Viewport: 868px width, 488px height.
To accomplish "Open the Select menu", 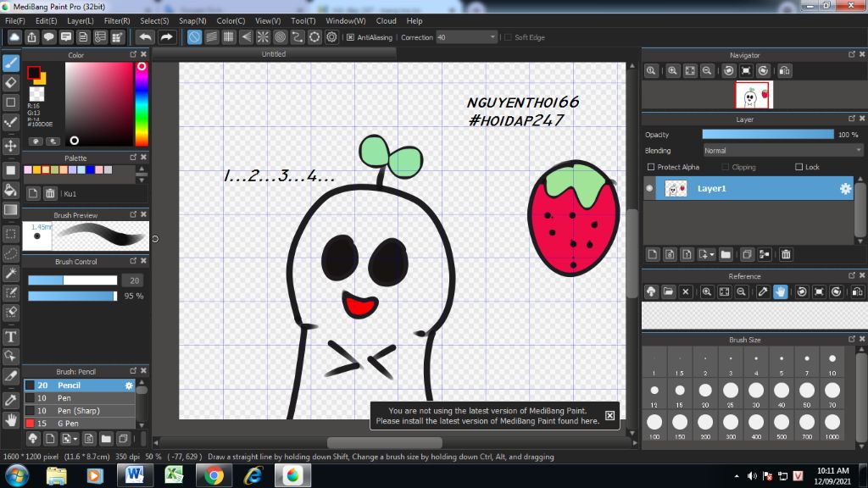I will coord(154,21).
